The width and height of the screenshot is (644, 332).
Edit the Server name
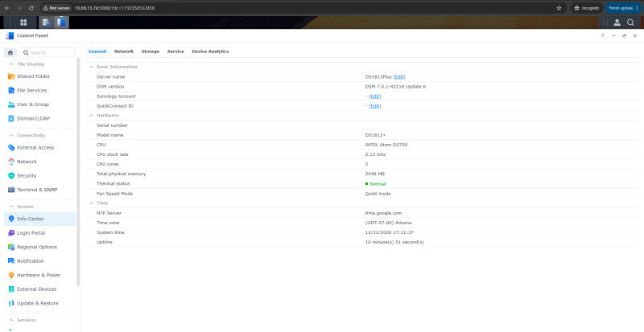click(399, 76)
